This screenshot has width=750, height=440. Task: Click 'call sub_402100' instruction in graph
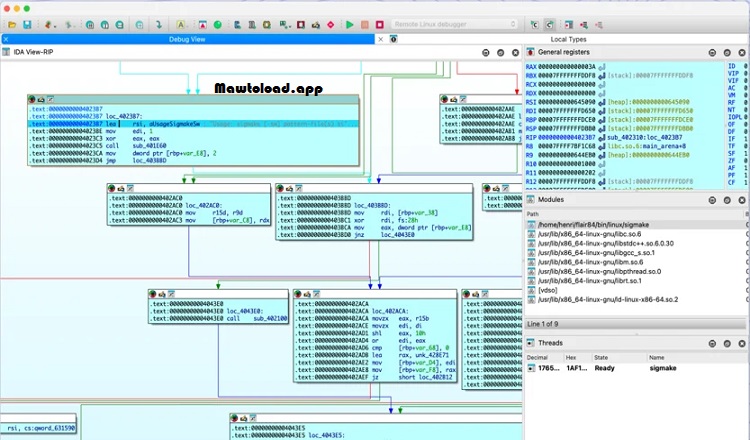click(257, 318)
